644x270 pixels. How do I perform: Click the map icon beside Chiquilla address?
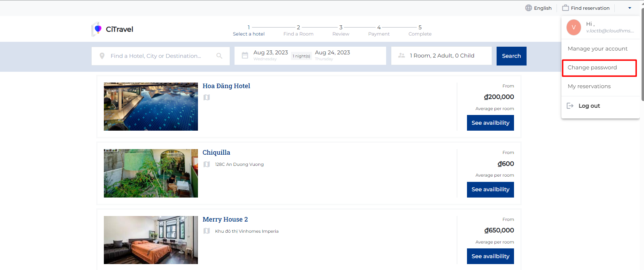tap(207, 164)
